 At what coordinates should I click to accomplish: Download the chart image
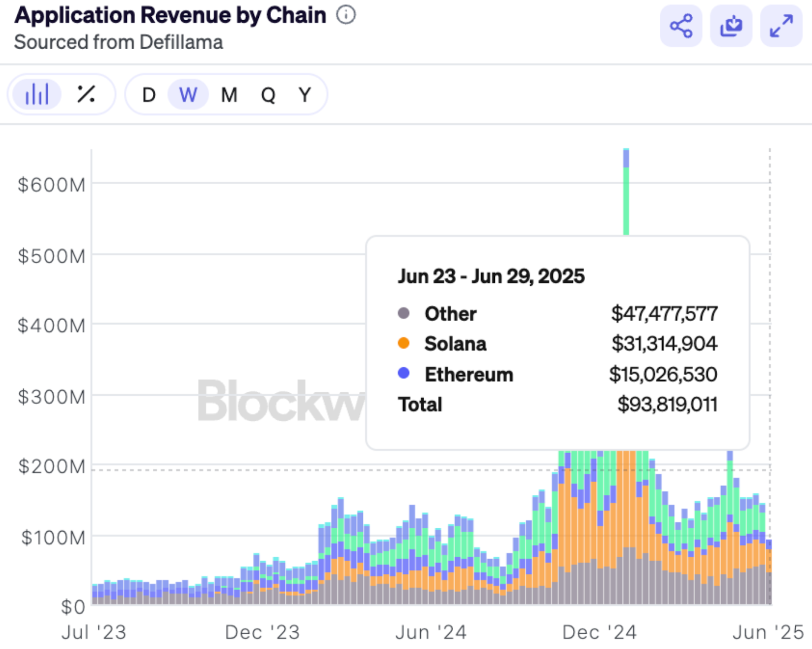tap(731, 26)
